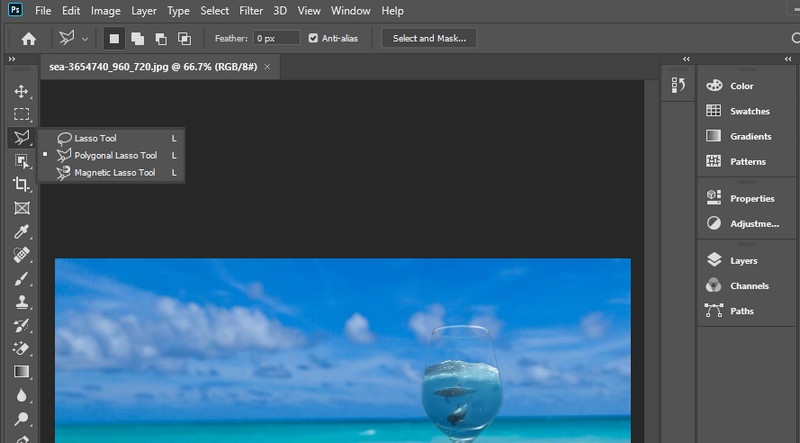
Task: Open the Swatches panel
Action: 749,111
